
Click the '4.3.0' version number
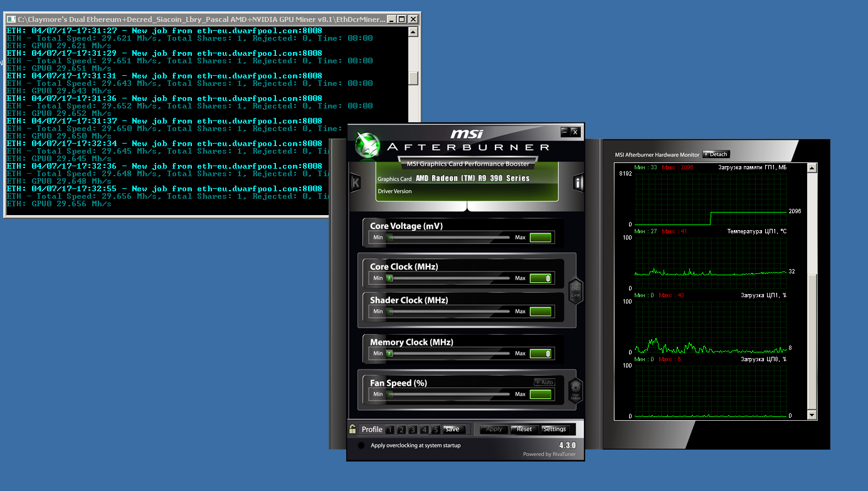click(568, 445)
